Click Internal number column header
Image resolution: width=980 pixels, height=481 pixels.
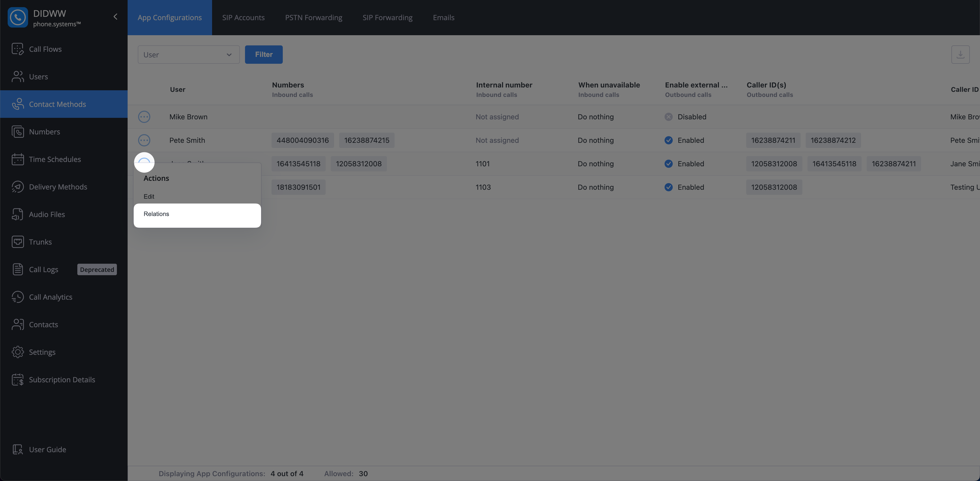point(504,85)
